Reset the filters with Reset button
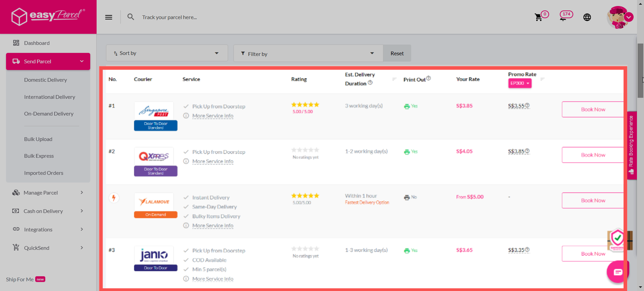Image resolution: width=644 pixels, height=291 pixels. click(397, 53)
